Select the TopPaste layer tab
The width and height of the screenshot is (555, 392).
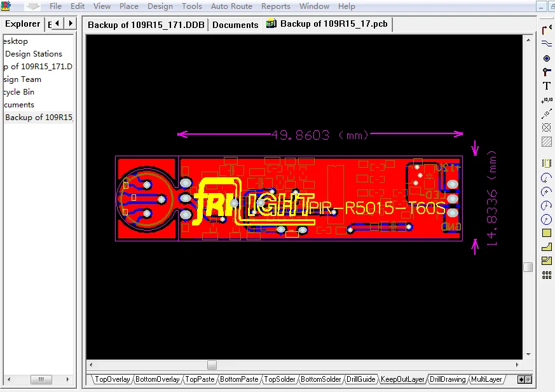[200, 379]
